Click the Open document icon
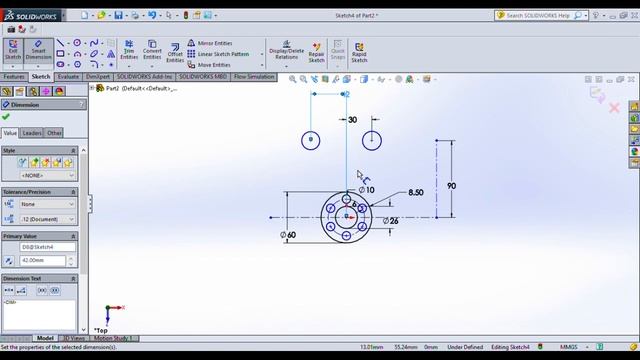The image size is (640, 360). coord(101,16)
